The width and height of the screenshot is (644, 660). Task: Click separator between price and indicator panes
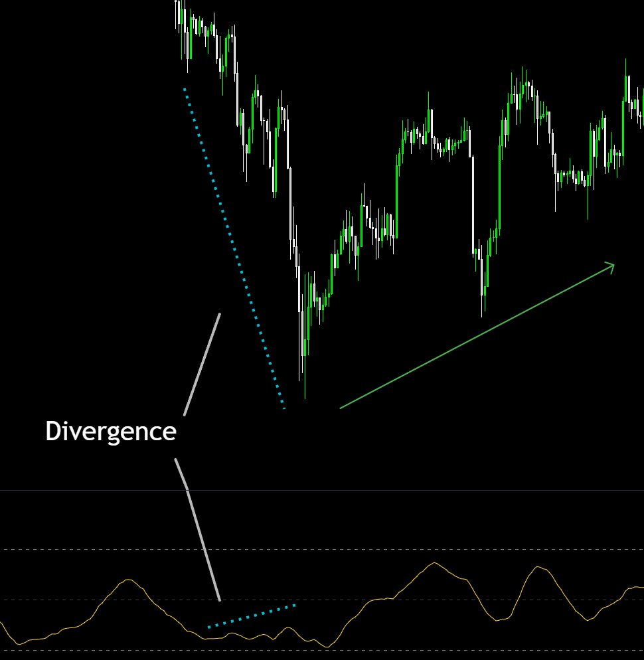pyautogui.click(x=398, y=490)
